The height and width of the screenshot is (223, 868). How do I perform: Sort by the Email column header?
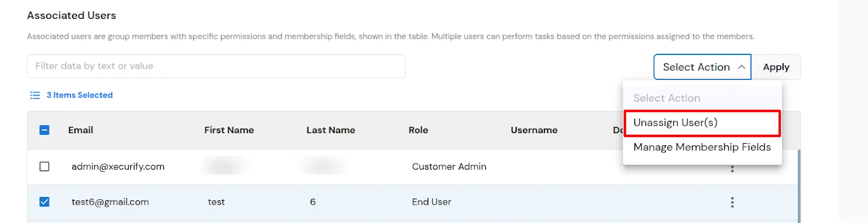point(80,130)
